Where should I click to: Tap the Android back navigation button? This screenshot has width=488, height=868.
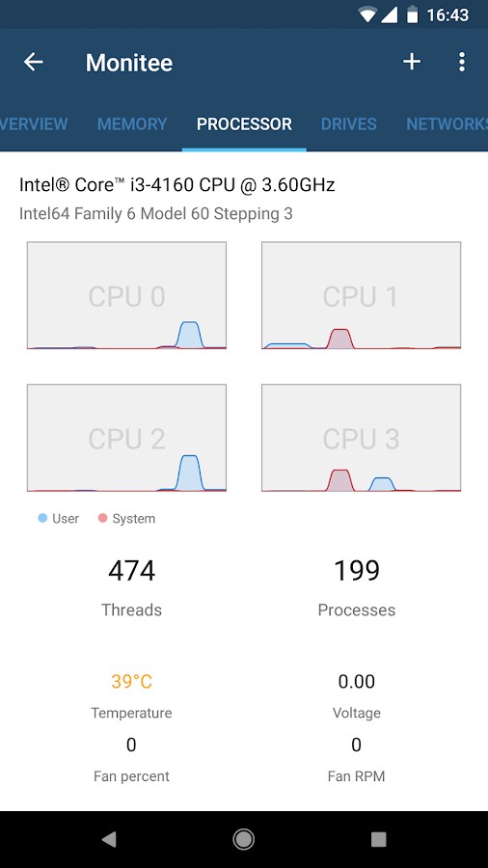109,839
